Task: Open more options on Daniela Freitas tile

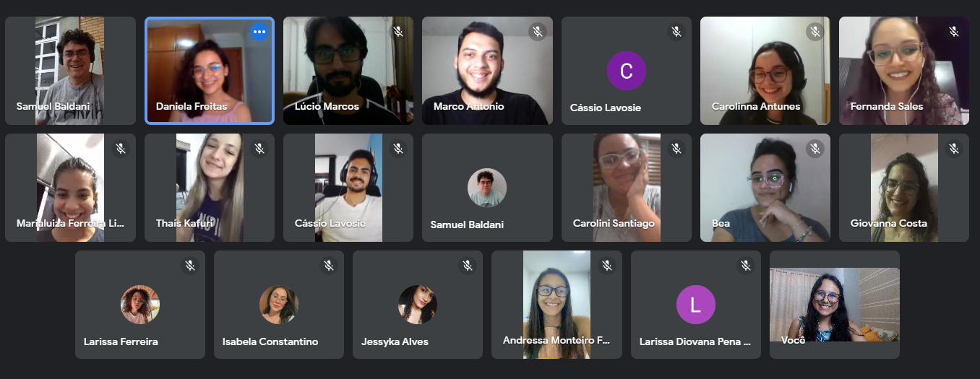Action: coord(259,32)
